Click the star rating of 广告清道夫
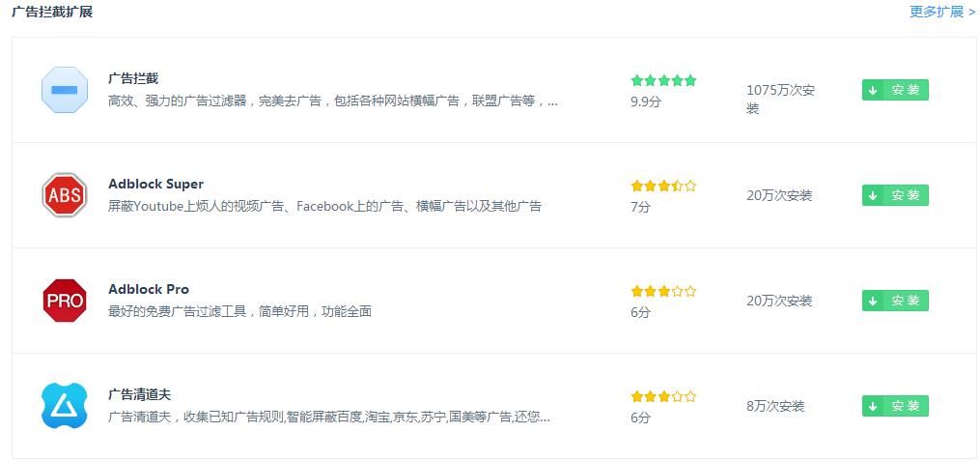The height and width of the screenshot is (461, 980). (663, 396)
